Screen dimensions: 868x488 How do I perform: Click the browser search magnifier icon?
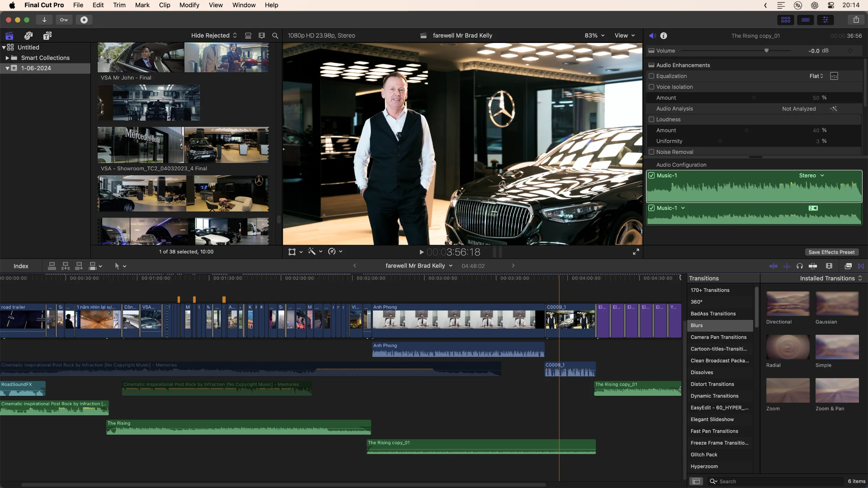[275, 35]
